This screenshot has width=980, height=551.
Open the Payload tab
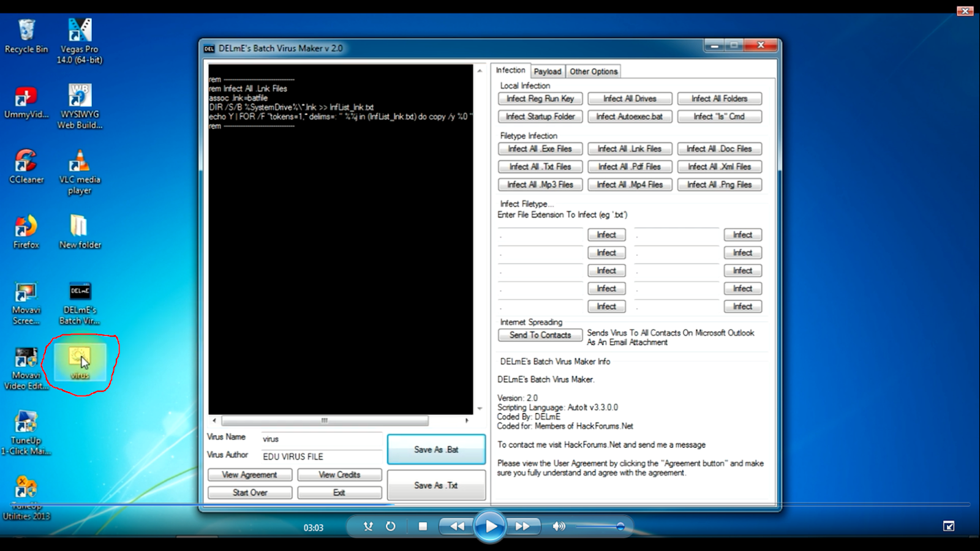click(548, 72)
